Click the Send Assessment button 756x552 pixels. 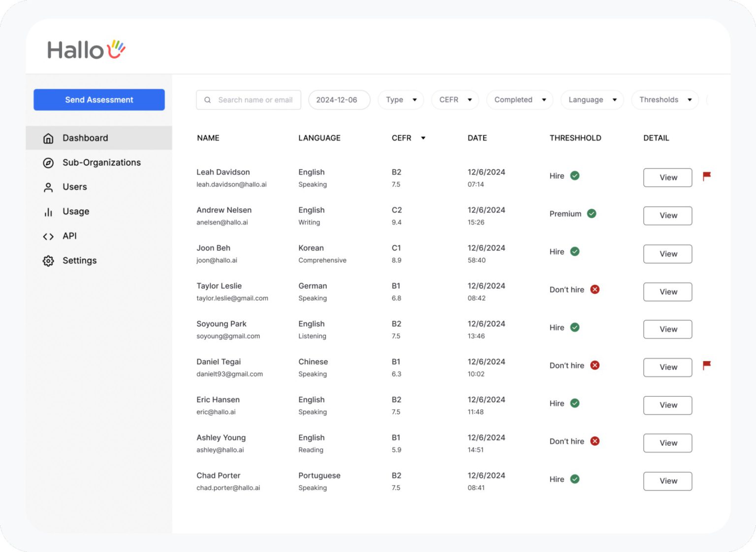pyautogui.click(x=99, y=99)
